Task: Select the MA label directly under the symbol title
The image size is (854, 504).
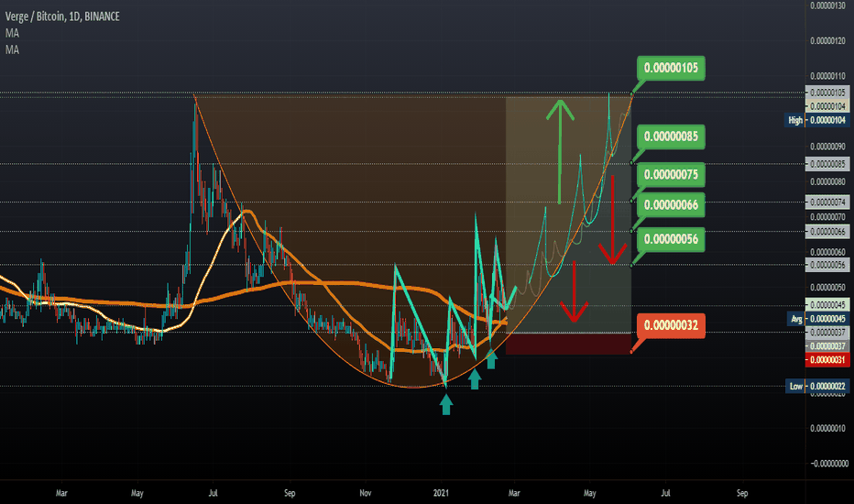Action: [x=12, y=33]
